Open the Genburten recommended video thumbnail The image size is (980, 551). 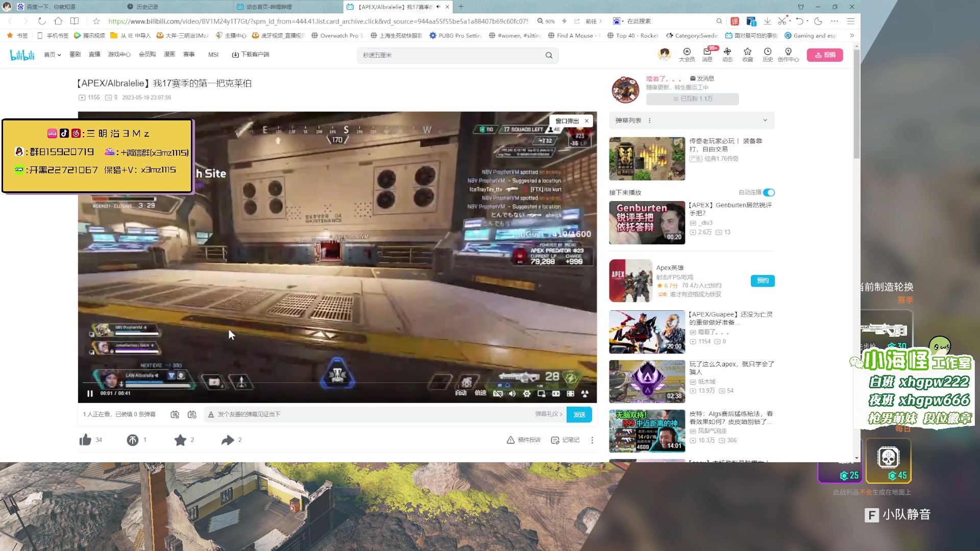click(647, 222)
